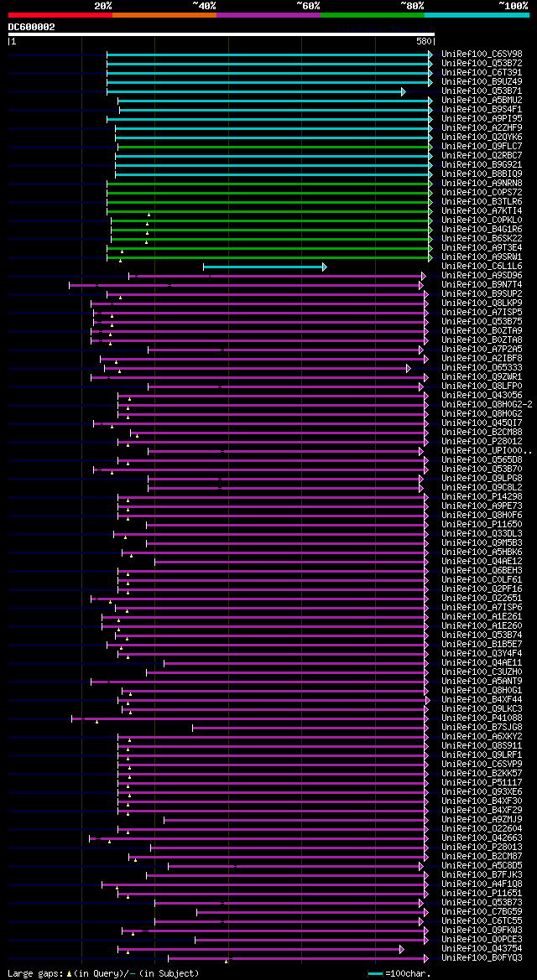Viewport: 537px width, 980px height.
Task: Select the UniRef100_P14298 label
Action: pos(482,497)
